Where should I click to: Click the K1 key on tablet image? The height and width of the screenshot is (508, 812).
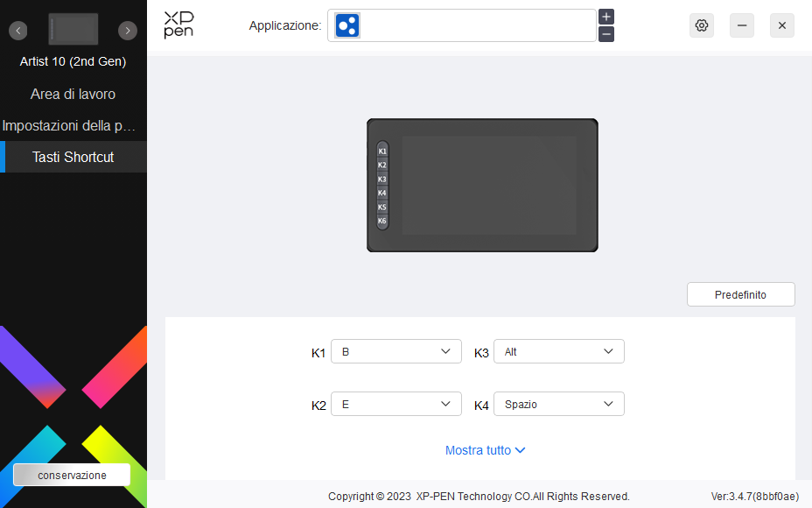tap(382, 151)
